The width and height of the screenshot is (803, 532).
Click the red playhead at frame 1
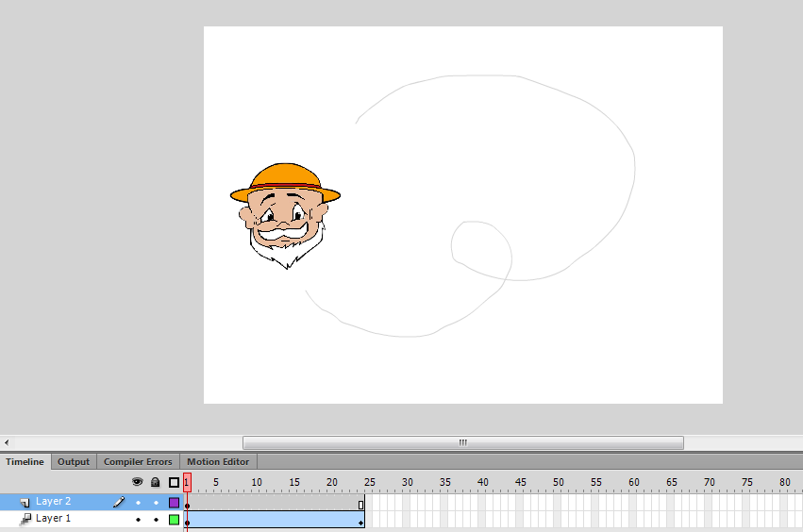(187, 482)
